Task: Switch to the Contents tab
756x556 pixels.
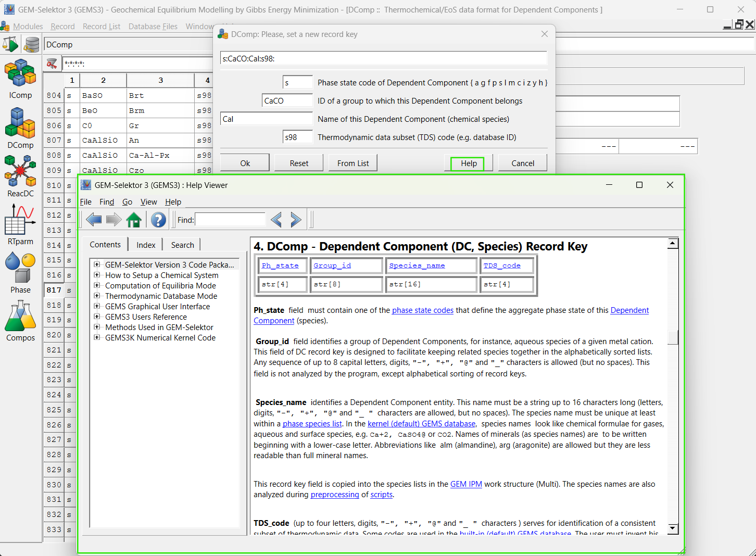Action: (x=105, y=245)
